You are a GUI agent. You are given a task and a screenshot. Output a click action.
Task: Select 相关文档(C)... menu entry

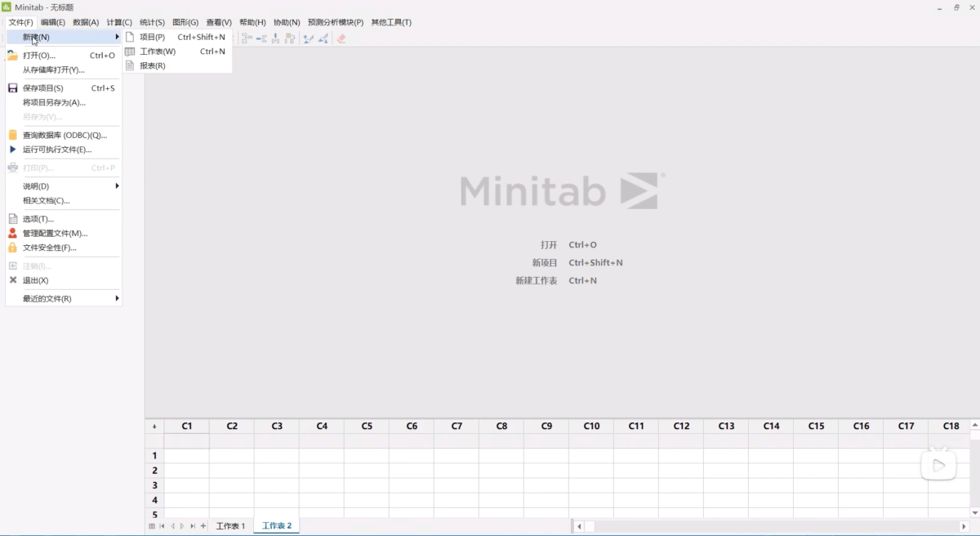[64, 200]
